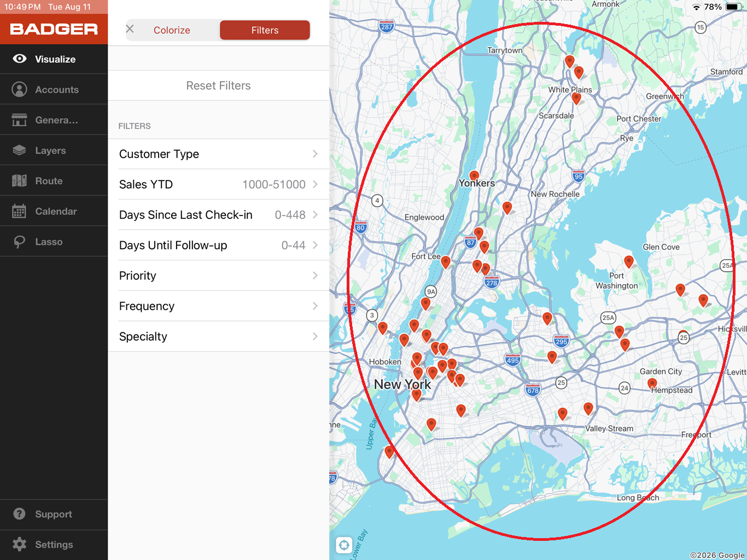Expand Days Since Last Check-in filter
The image size is (747, 560).
click(x=218, y=215)
